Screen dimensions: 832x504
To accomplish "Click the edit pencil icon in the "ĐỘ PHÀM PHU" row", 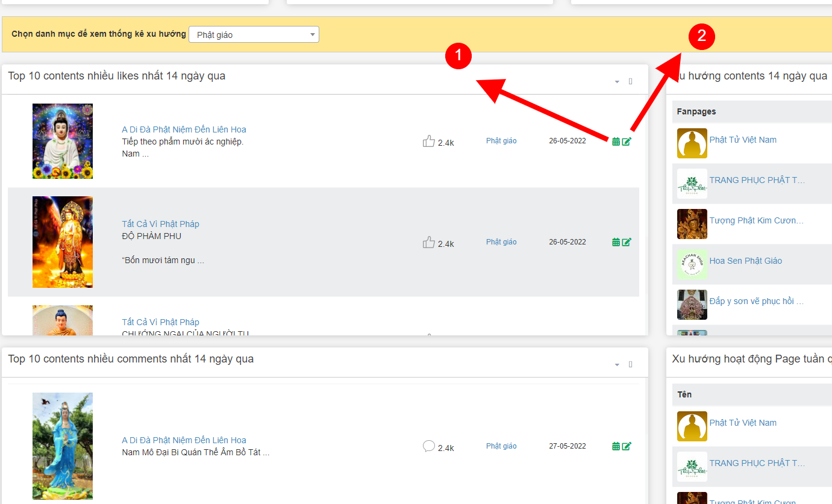I will (627, 242).
